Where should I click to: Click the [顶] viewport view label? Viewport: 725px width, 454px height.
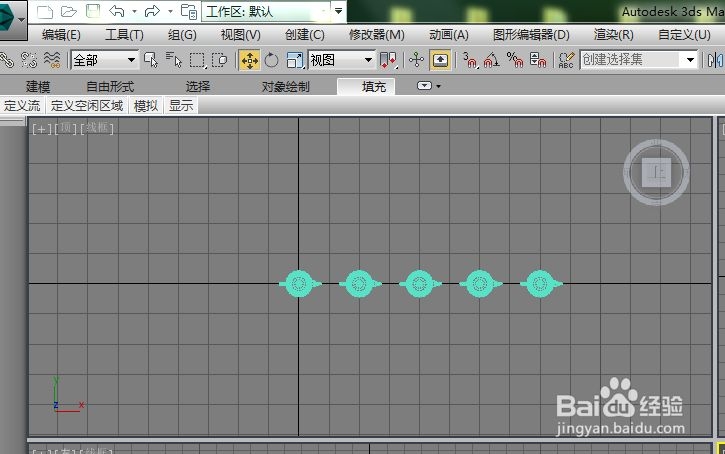[x=66, y=129]
